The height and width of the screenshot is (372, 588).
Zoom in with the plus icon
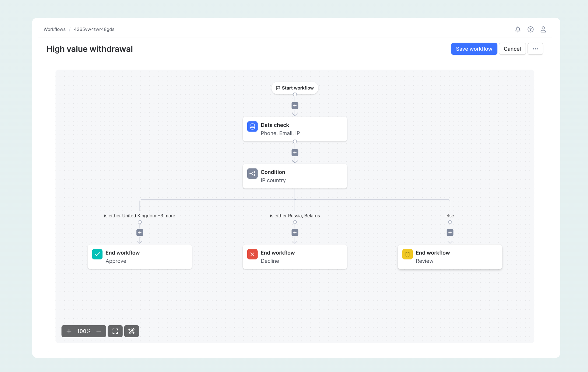point(69,331)
